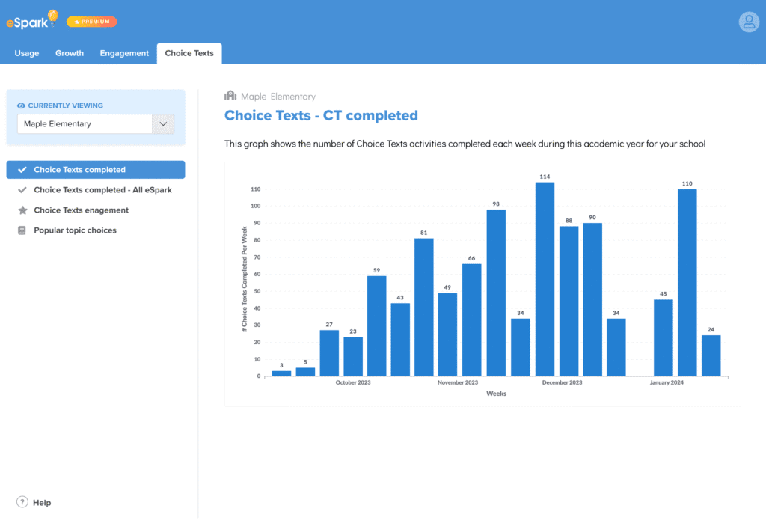Viewport: 766px width, 532px height.
Task: Click the school building icon above the title
Action: (x=230, y=96)
